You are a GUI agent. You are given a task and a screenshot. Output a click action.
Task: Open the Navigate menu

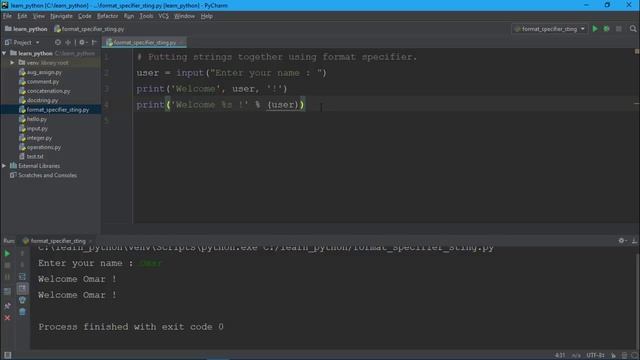[x=61, y=16]
